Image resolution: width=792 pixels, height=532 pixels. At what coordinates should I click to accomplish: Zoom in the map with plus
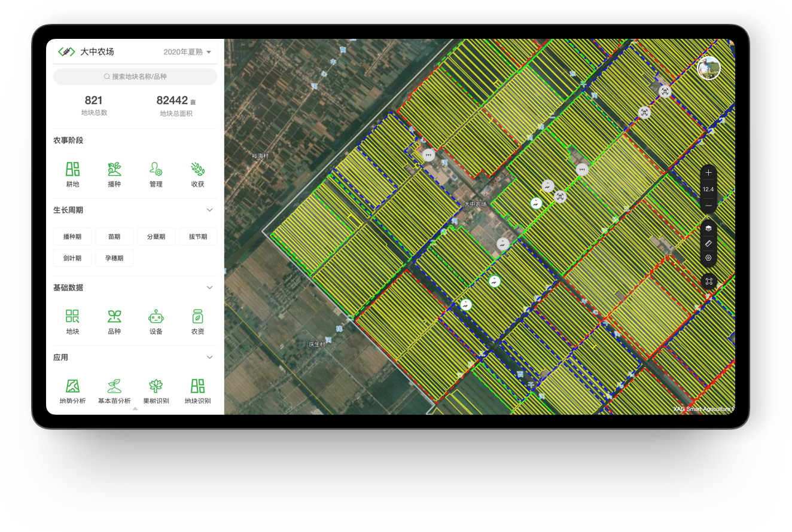tap(708, 173)
